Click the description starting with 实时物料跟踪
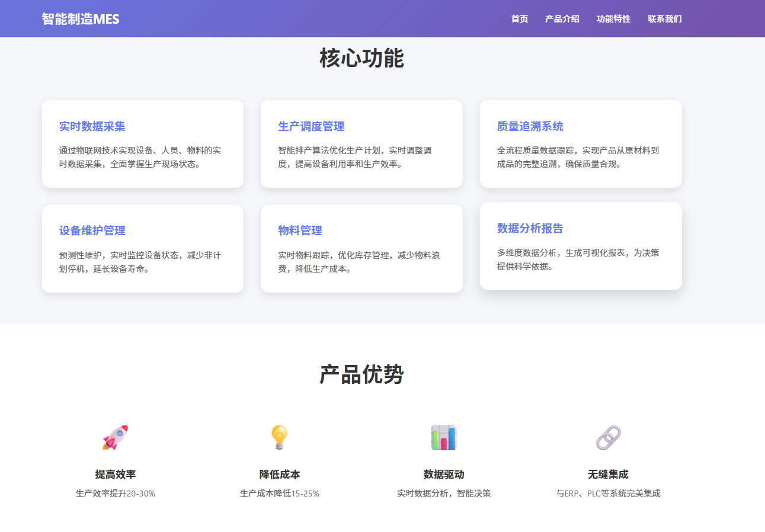This screenshot has height=532, width=765. tap(359, 262)
